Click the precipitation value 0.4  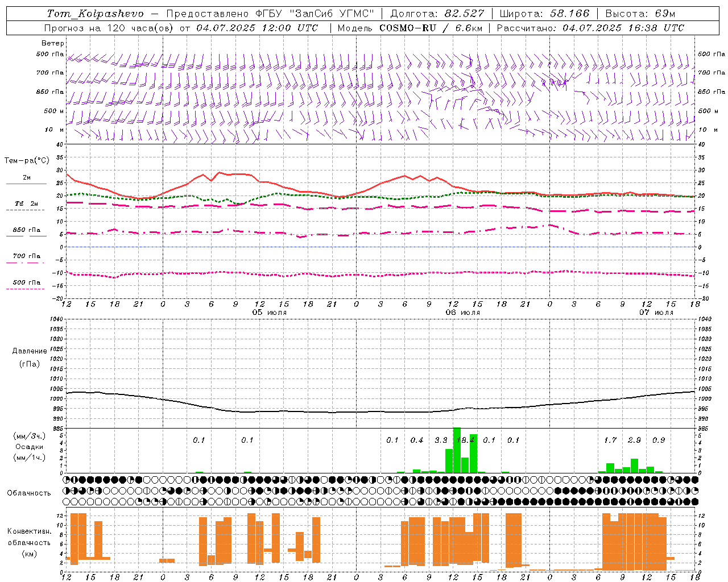pyautogui.click(x=417, y=440)
